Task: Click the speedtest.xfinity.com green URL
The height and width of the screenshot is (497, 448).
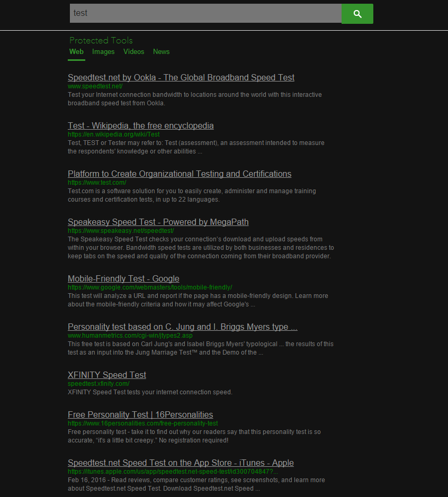Action: [x=98, y=383]
